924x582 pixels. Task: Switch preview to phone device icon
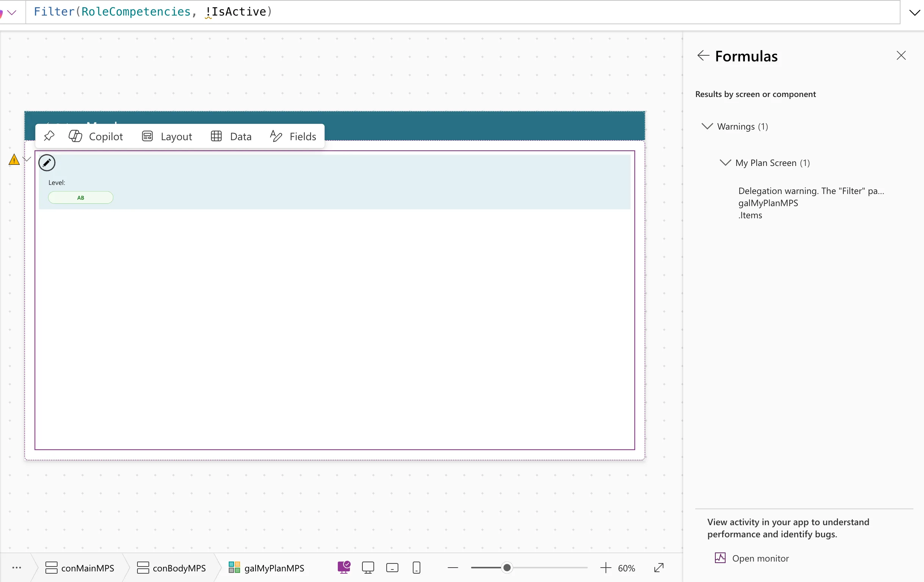click(416, 567)
